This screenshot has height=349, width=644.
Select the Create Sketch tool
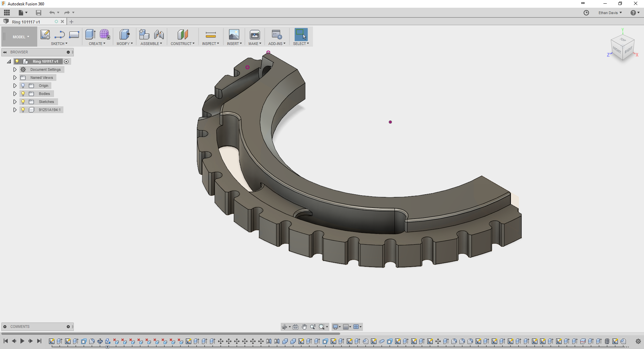point(45,35)
